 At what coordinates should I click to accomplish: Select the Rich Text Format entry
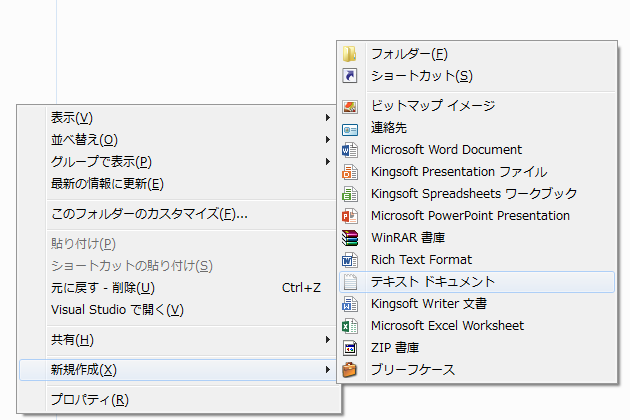tap(477, 260)
